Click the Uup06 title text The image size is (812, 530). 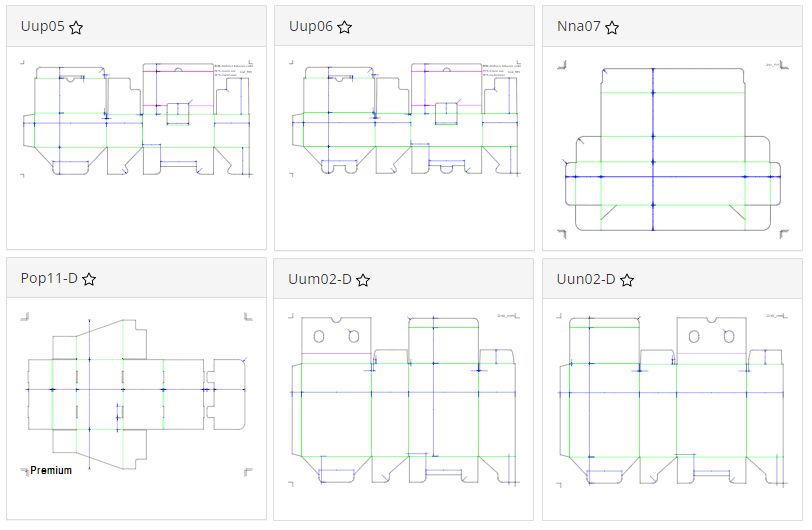[311, 26]
